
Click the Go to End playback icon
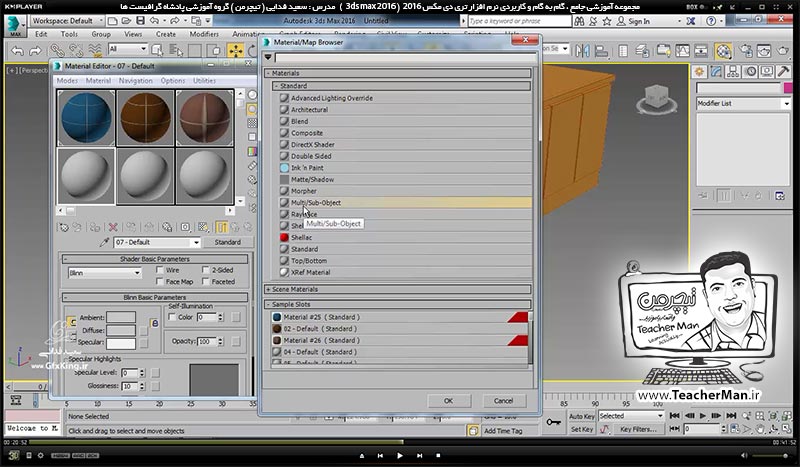pos(731,416)
